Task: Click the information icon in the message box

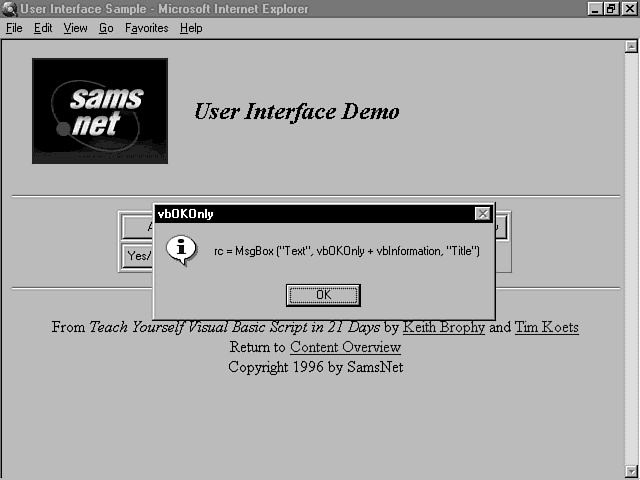Action: click(x=180, y=250)
